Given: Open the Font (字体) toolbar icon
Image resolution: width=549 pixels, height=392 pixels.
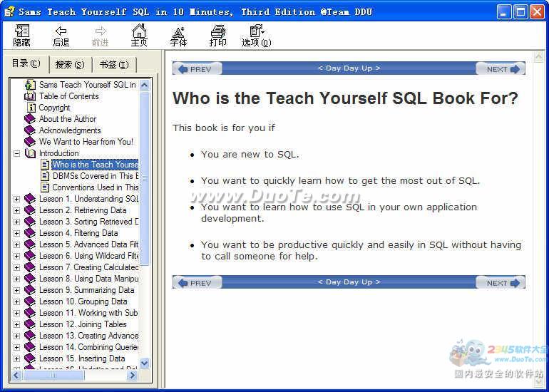Looking at the screenshot, I should (x=178, y=31).
